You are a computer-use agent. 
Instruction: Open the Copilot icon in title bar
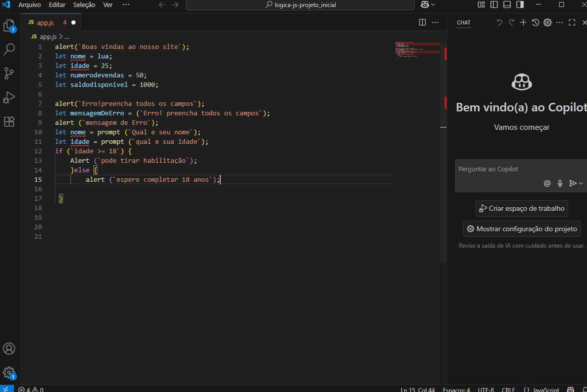tap(425, 4)
